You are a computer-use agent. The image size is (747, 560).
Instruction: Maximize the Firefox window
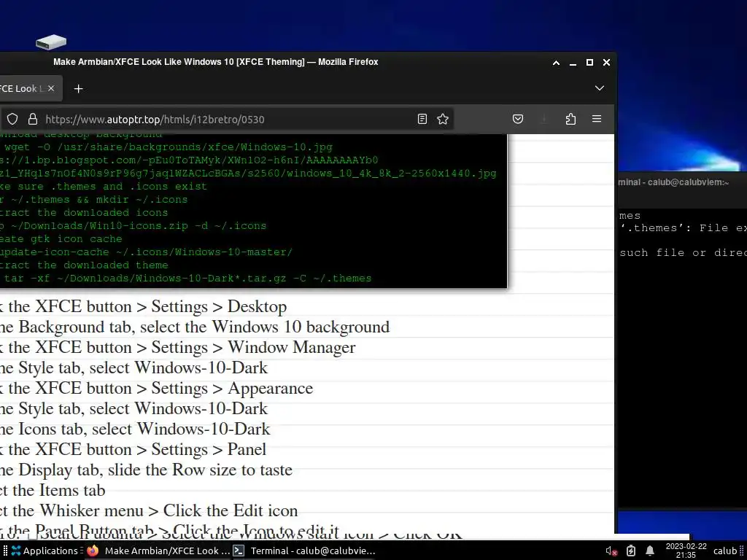click(x=589, y=63)
